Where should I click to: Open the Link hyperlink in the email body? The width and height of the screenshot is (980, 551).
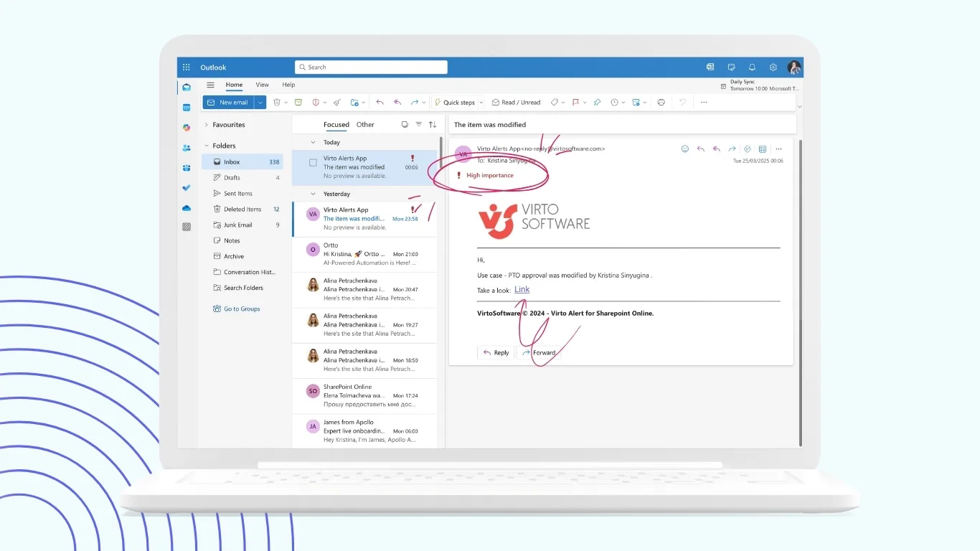click(x=522, y=289)
